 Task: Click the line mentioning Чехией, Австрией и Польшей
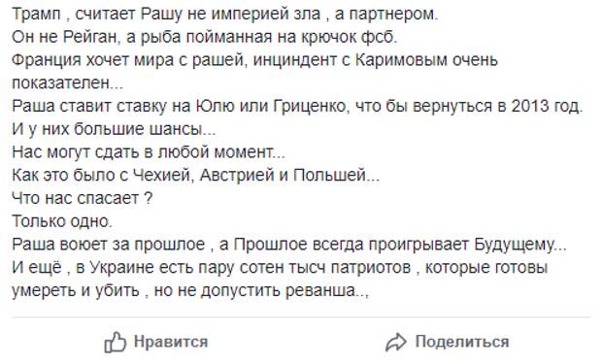pos(196,176)
